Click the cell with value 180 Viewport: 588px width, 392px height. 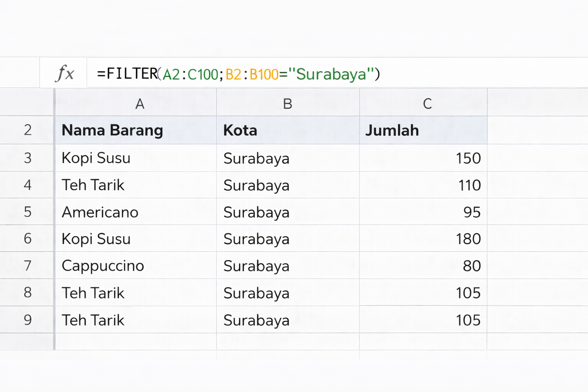click(468, 239)
